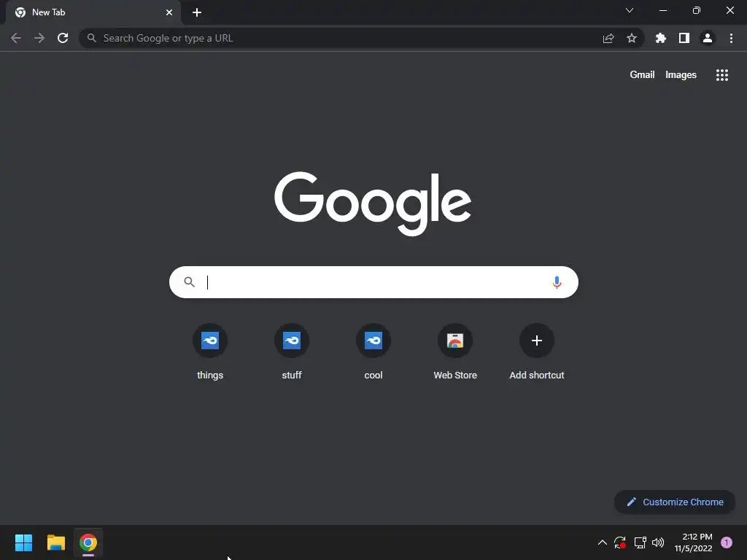Reload the current page
Viewport: 747px width, 560px height.
(63, 38)
